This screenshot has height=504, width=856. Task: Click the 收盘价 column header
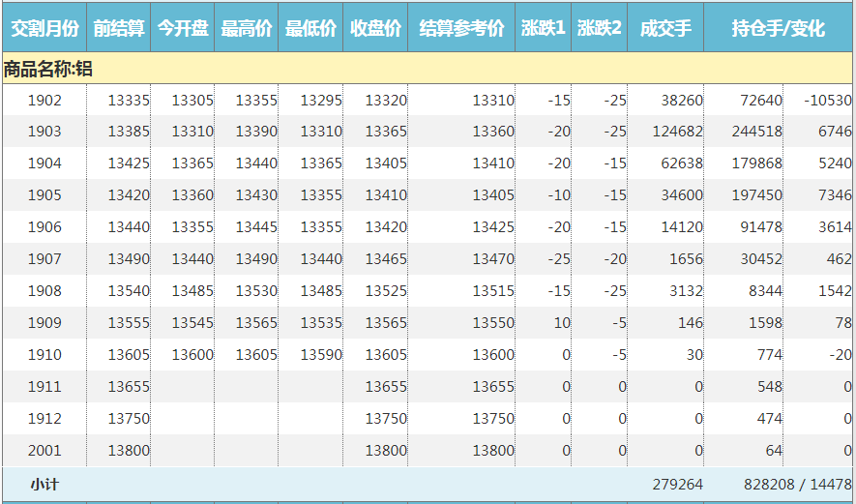click(375, 28)
